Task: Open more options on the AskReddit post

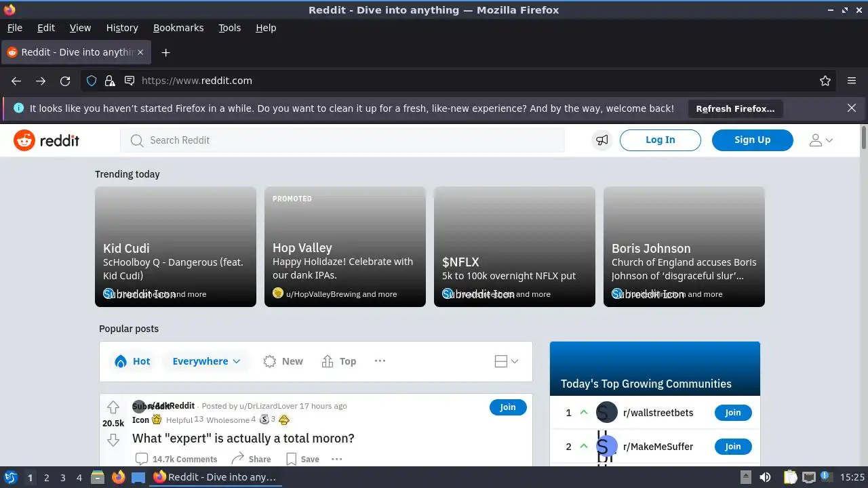Action: coord(337,459)
